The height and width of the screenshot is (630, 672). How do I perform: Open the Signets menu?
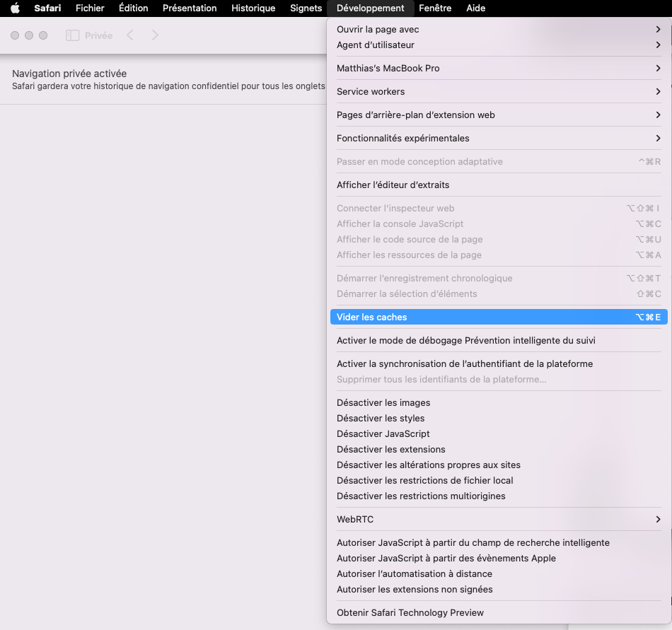(306, 8)
